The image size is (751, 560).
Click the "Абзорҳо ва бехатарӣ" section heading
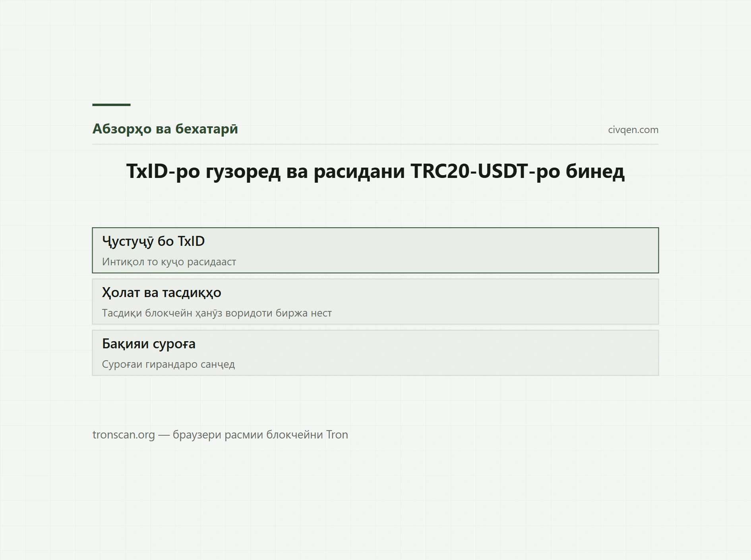(x=165, y=129)
